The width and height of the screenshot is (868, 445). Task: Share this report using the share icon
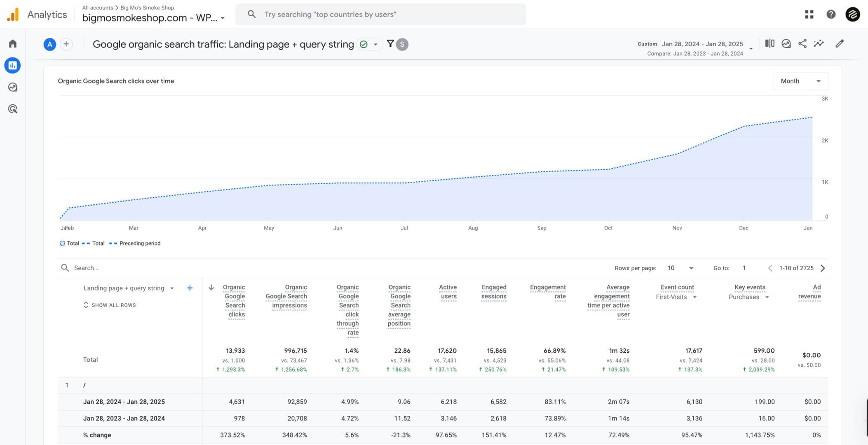[802, 43]
